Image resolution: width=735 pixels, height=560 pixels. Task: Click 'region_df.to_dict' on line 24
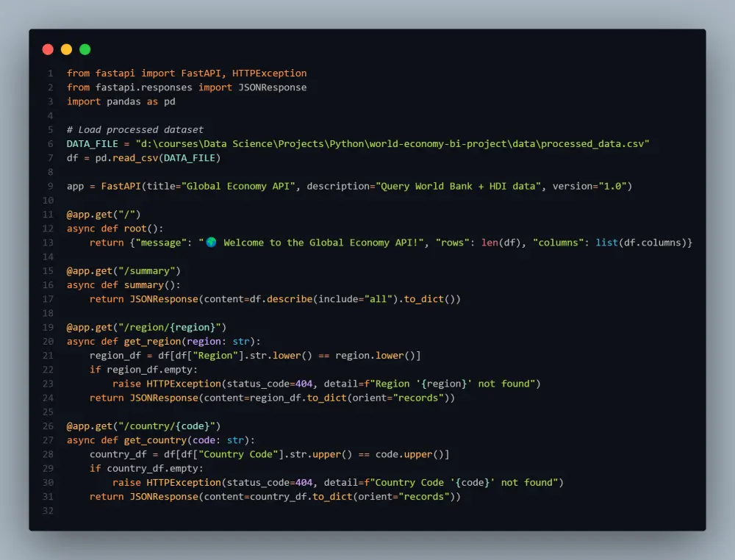[298, 398]
